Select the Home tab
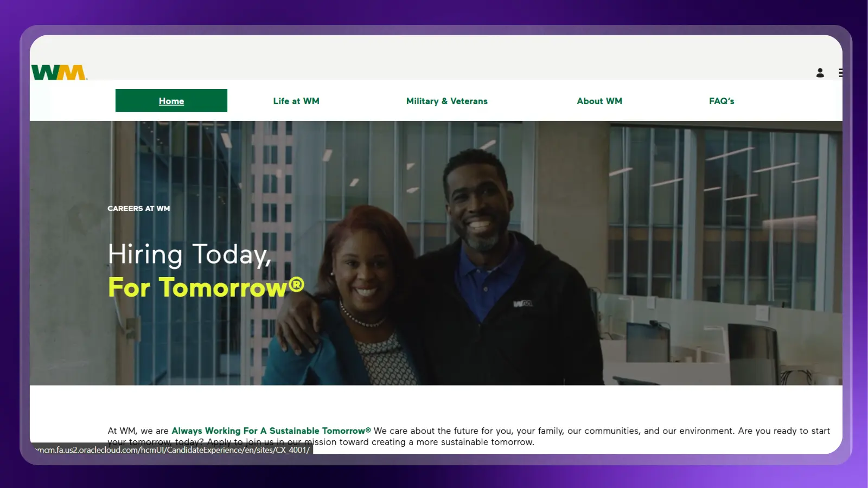This screenshot has width=868, height=488. click(x=171, y=101)
